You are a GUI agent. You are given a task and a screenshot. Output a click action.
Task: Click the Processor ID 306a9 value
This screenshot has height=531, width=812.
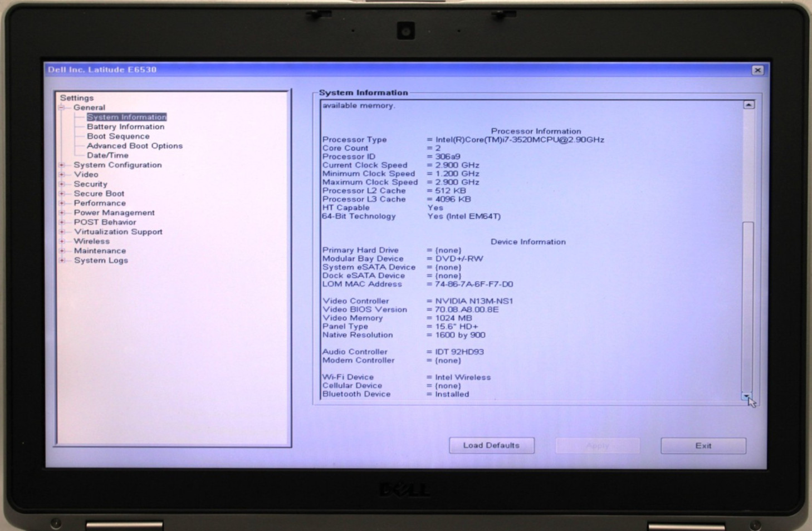coord(448,157)
